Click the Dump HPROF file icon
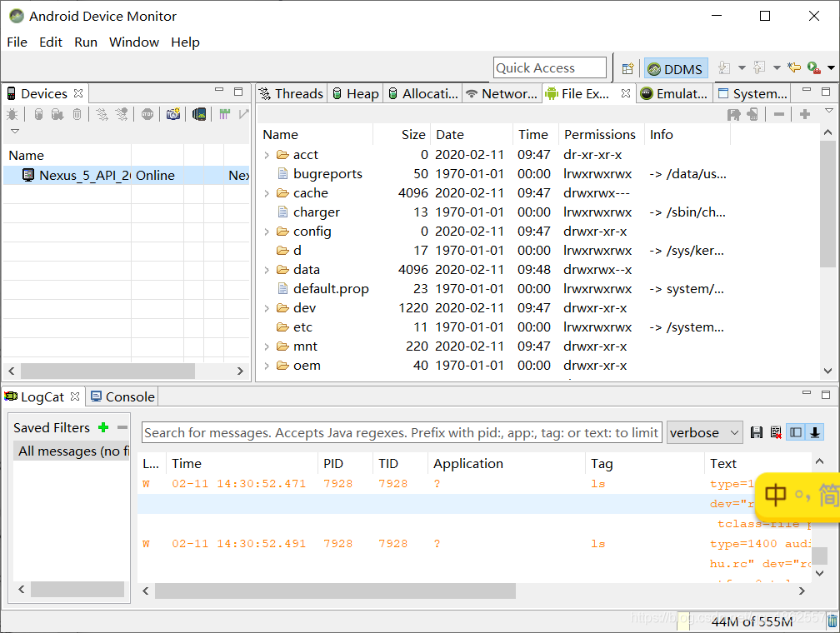The image size is (840, 633). [57, 114]
